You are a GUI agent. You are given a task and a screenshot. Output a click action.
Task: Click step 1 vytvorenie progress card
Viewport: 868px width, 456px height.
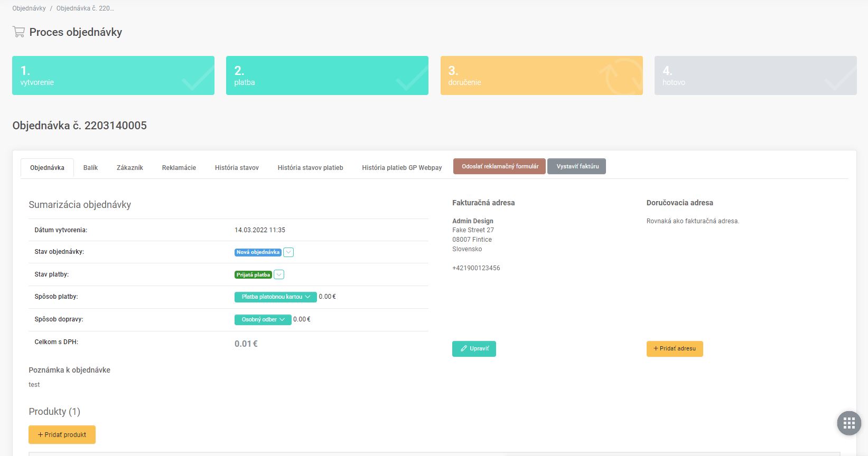[113, 75]
